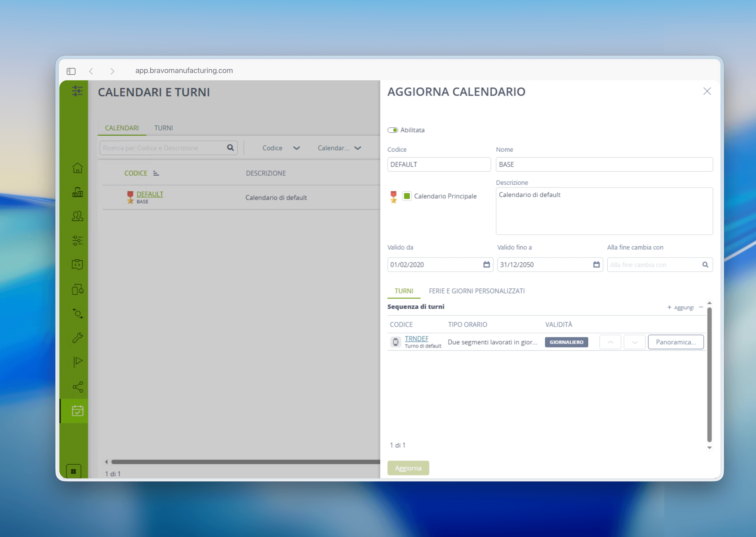This screenshot has height=537, width=756.
Task: Go back with browser back arrow
Action: point(91,71)
